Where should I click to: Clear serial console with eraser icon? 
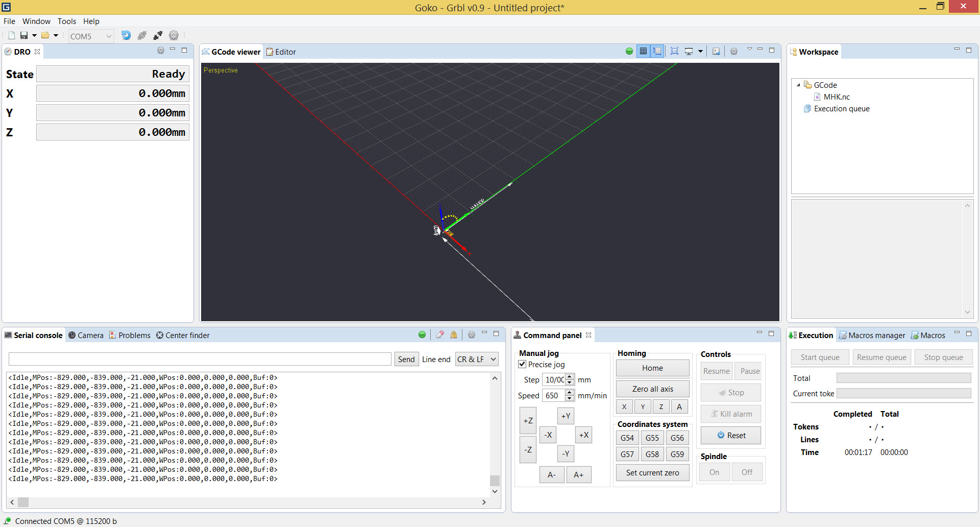point(439,334)
